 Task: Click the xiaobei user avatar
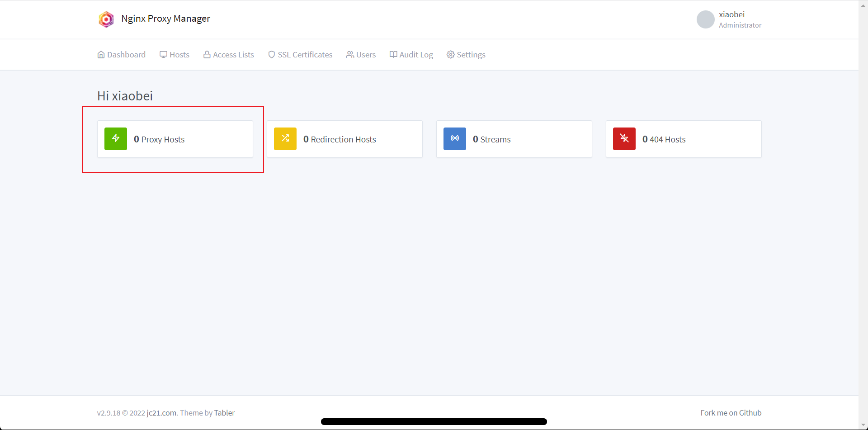705,19
